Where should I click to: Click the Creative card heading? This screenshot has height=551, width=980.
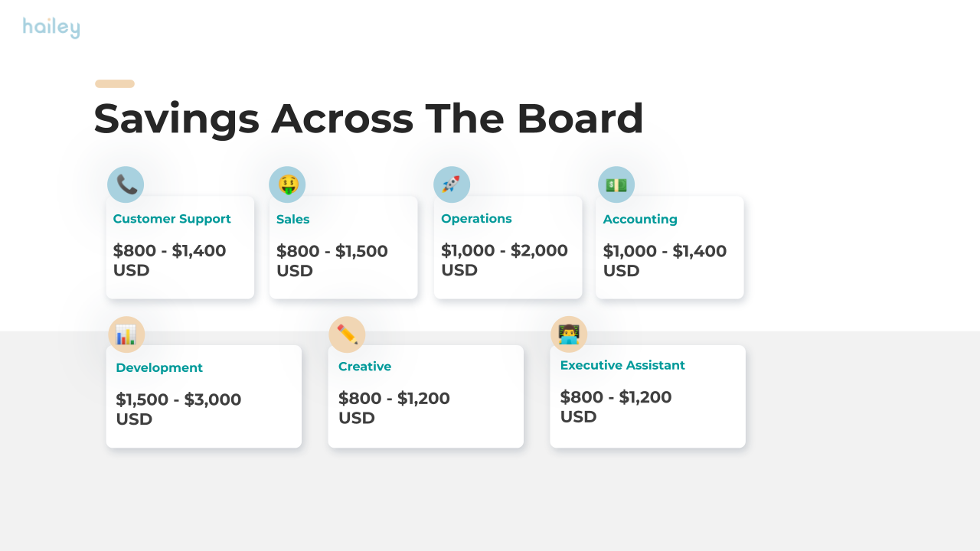(x=364, y=367)
